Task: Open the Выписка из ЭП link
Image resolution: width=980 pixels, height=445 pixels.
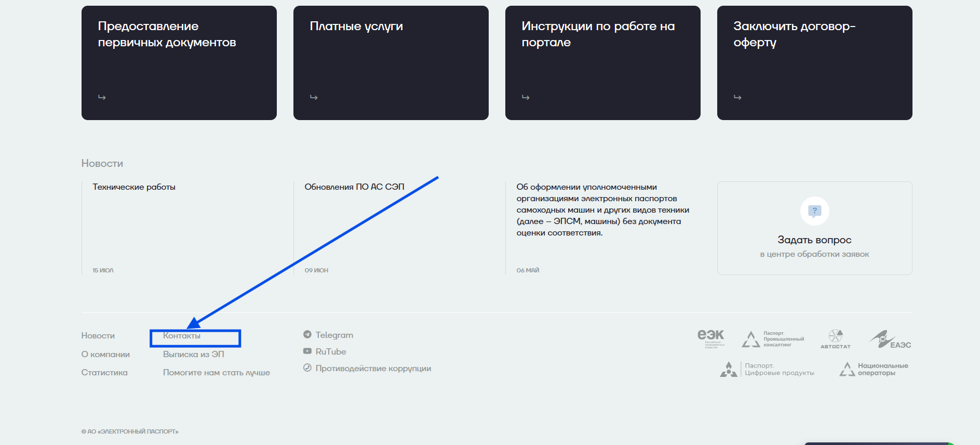Action: 193,355
